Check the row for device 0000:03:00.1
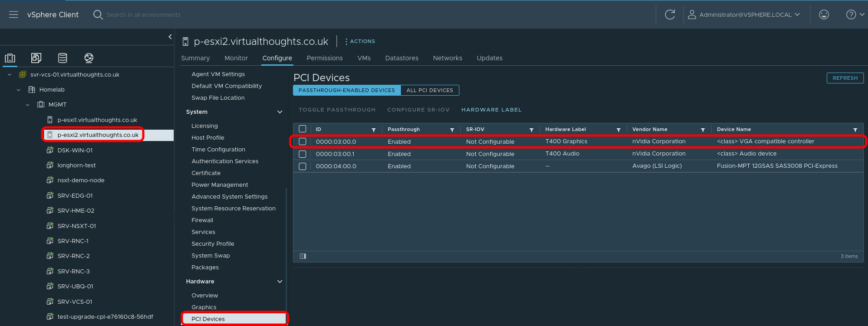The height and width of the screenshot is (326, 868). pos(302,154)
